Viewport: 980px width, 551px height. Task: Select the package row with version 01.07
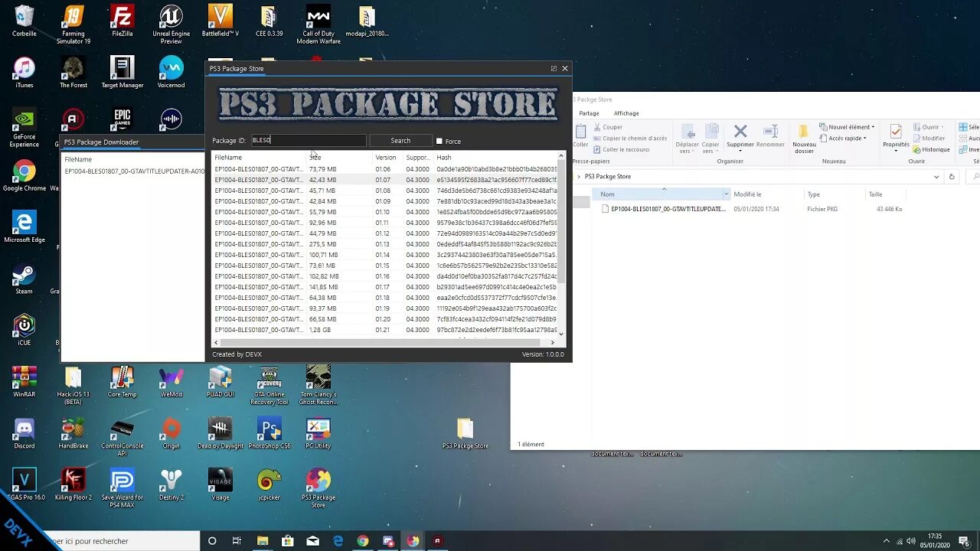pos(385,180)
